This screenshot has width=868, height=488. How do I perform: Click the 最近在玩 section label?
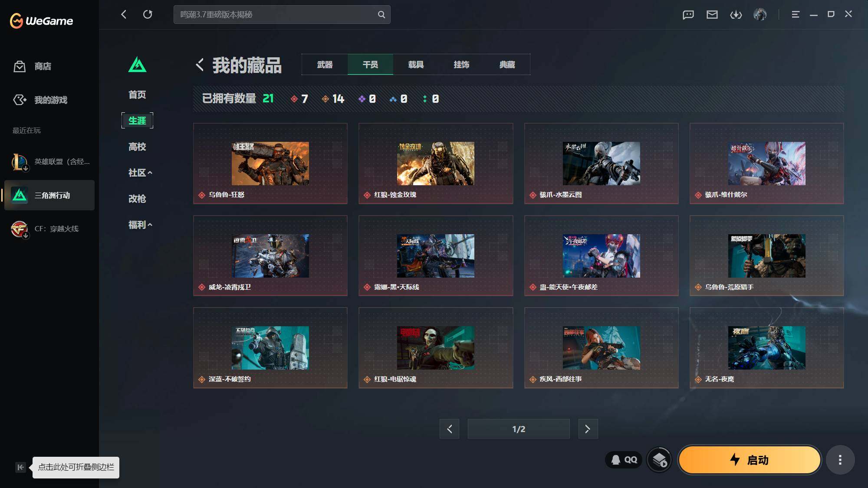(x=26, y=131)
